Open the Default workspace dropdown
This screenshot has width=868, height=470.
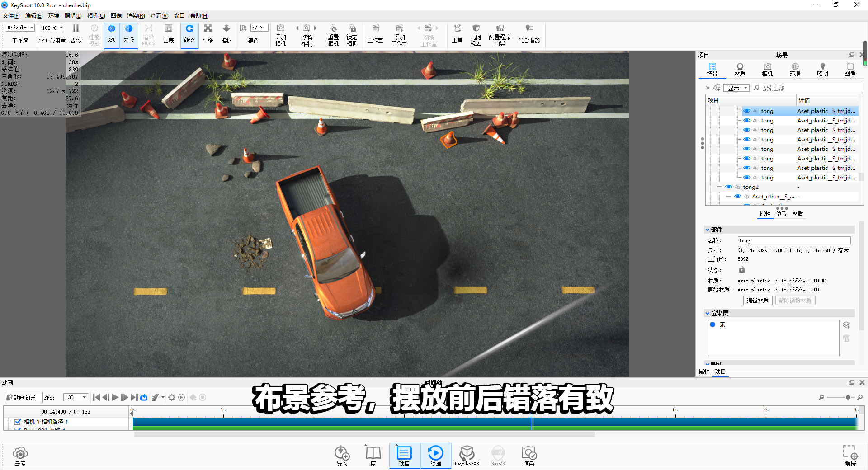click(x=19, y=27)
